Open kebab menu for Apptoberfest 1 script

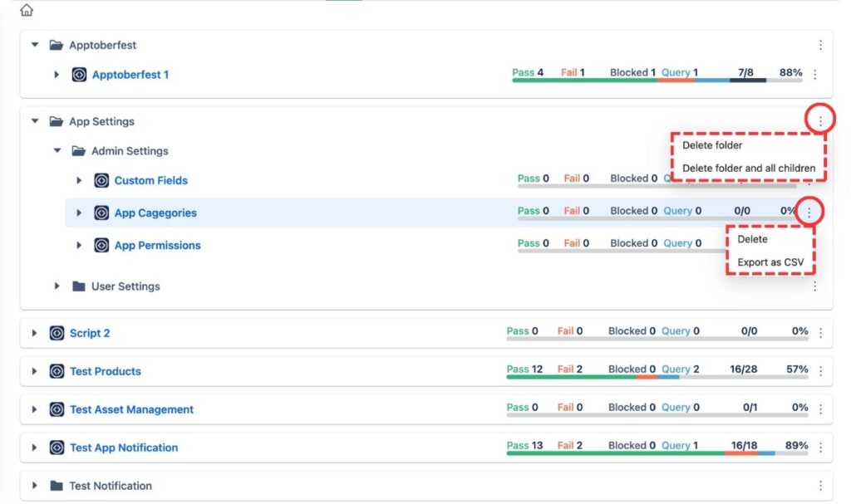click(814, 75)
